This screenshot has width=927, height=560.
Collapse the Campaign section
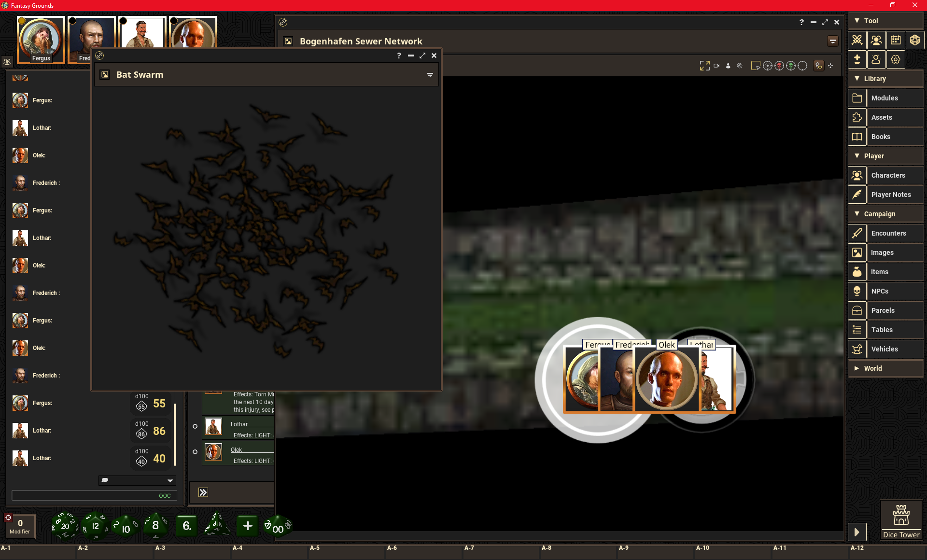pyautogui.click(x=885, y=214)
